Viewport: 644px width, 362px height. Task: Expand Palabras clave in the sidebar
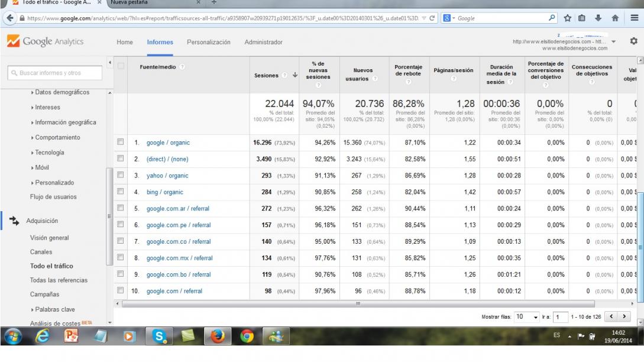coord(53,309)
